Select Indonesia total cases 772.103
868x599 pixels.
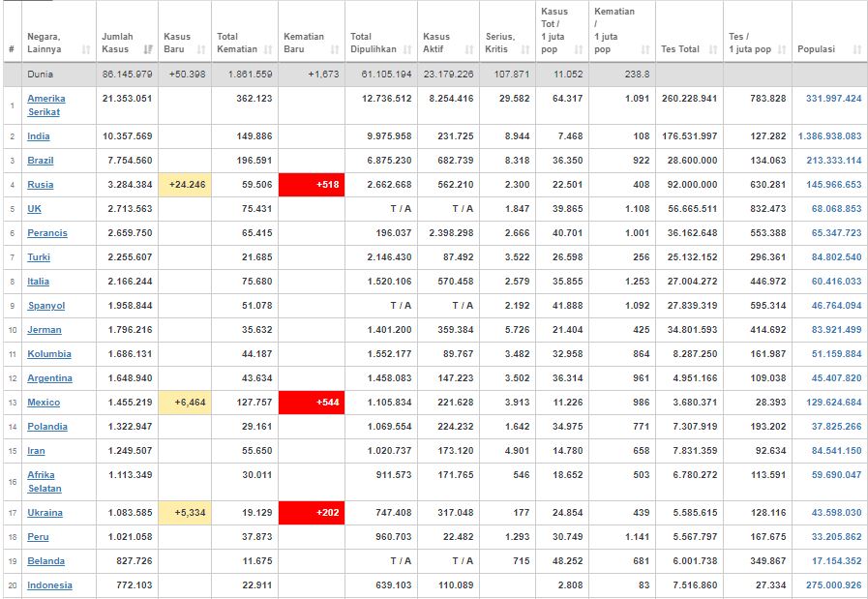click(x=134, y=585)
